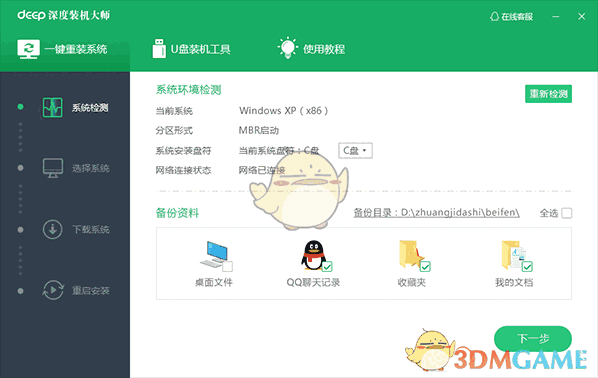Viewport: 598px width, 378px height.
Task: Click the 当前系统 label
Action: coord(174,111)
